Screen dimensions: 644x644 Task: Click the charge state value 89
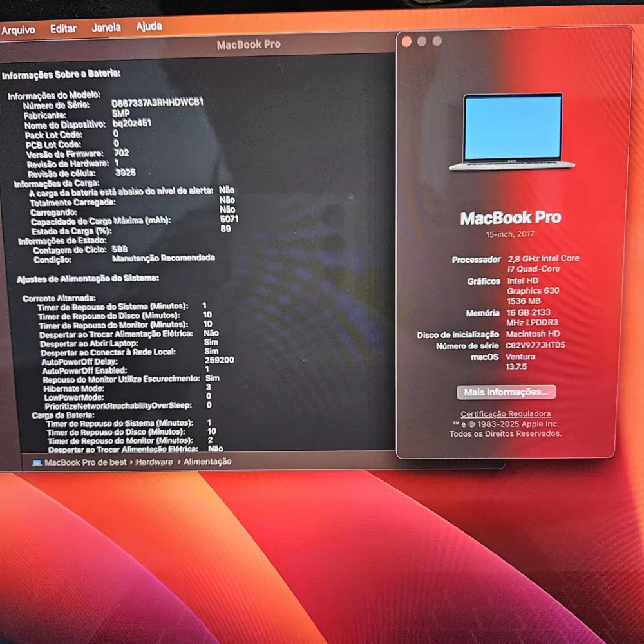[x=225, y=229]
